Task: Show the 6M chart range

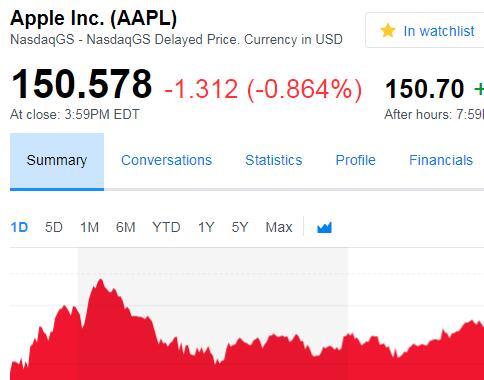Action: [x=125, y=227]
